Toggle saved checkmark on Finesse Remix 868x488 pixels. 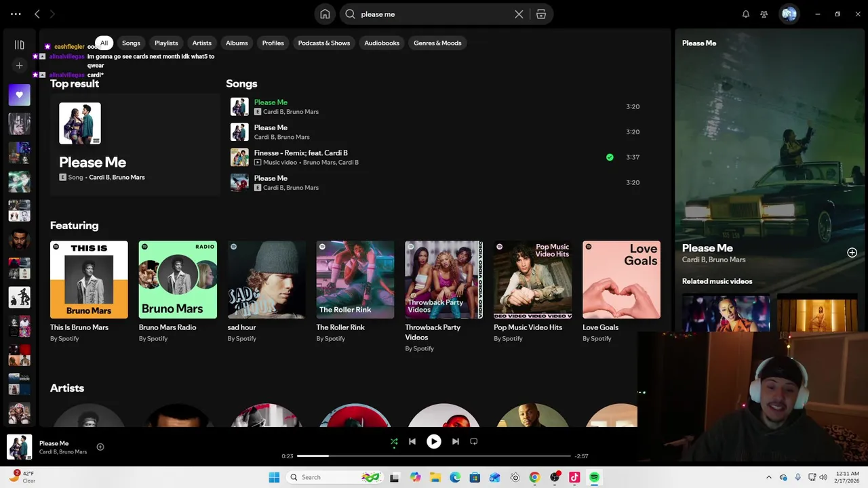tap(610, 157)
